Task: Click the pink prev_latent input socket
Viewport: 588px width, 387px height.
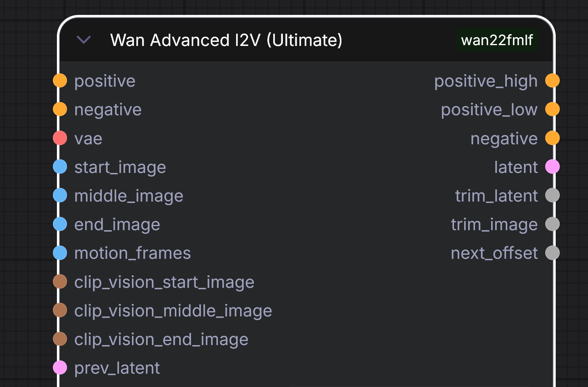Action: click(60, 368)
